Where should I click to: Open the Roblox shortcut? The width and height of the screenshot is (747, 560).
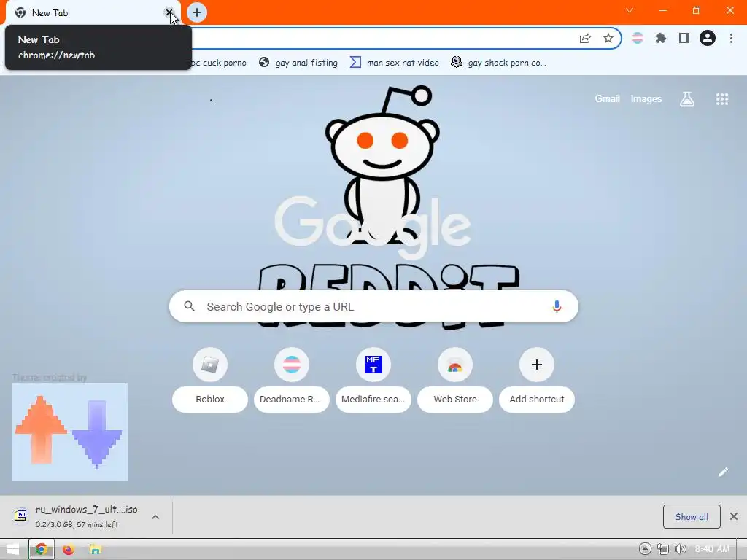tap(210, 380)
